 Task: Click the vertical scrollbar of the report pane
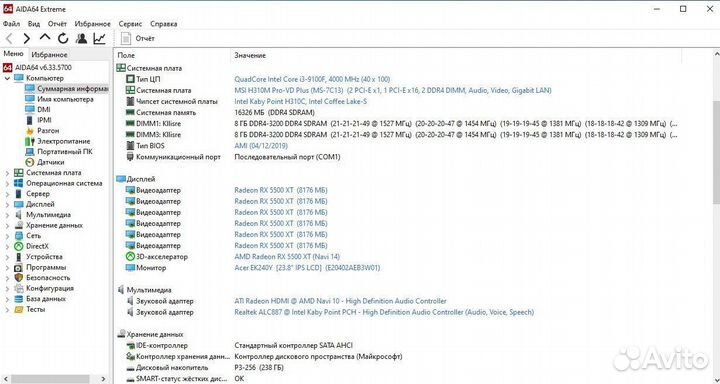click(x=716, y=152)
